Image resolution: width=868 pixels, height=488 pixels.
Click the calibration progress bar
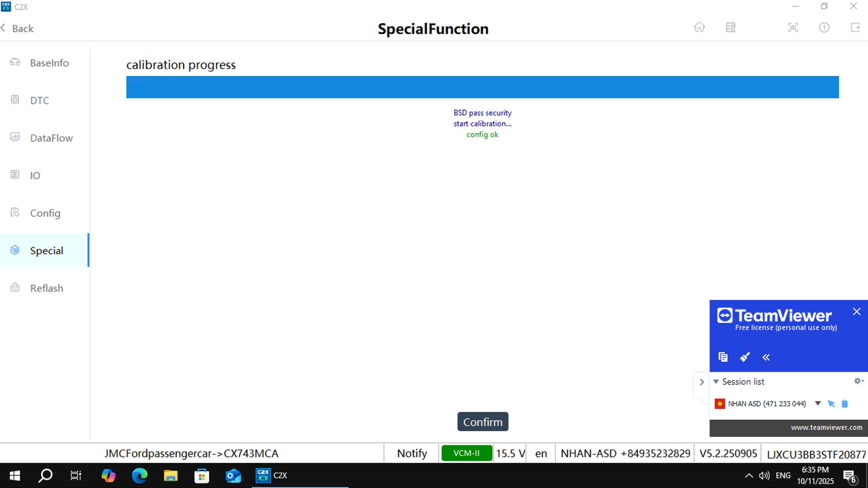(482, 87)
